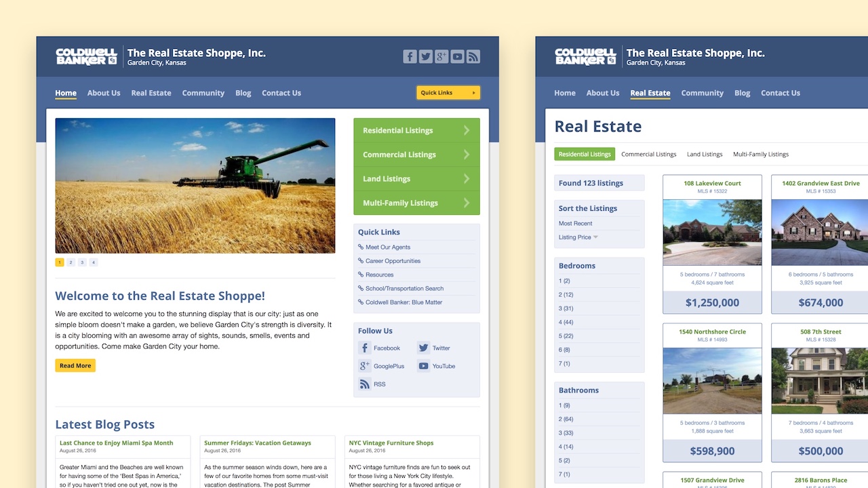Viewport: 868px width, 488px height.
Task: Open the 1402 Grandview East Drive listing photo
Action: point(821,232)
